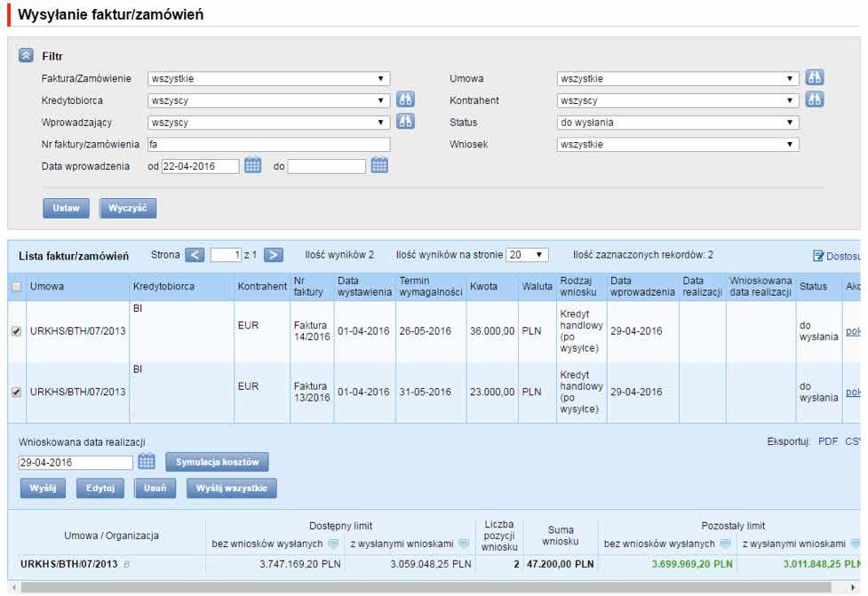The width and height of the screenshot is (868, 596).
Task: Click amount 36.000,00 cell
Action: [x=492, y=331]
